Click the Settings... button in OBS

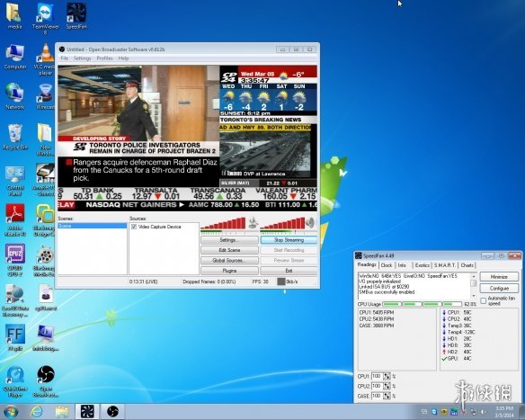pyautogui.click(x=229, y=240)
